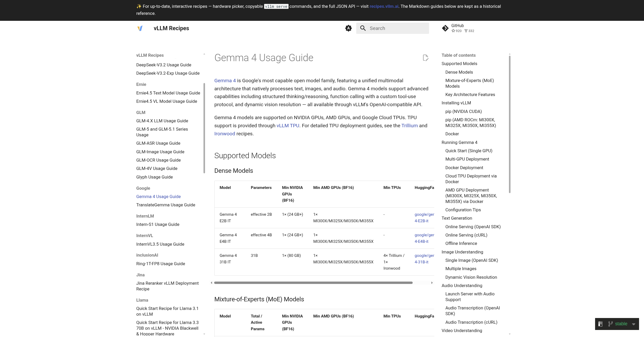Follow the Ironwood recipe link
This screenshot has height=337, width=644.
click(225, 134)
